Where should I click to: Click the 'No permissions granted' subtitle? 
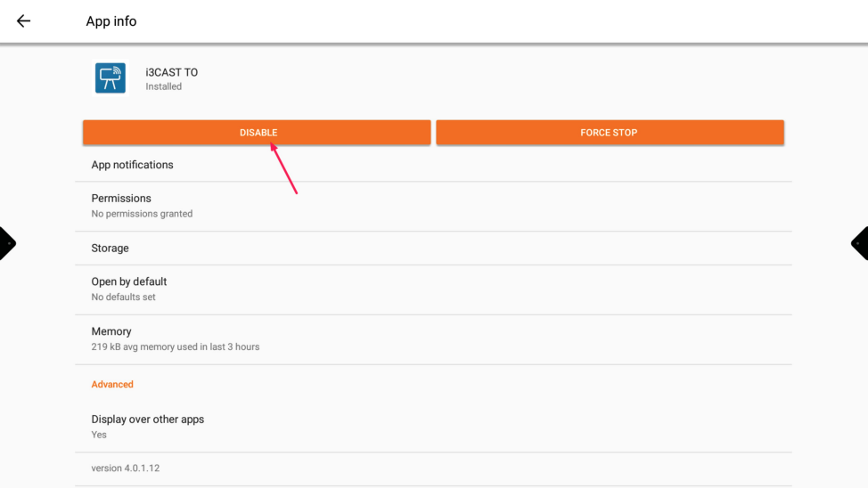(142, 214)
